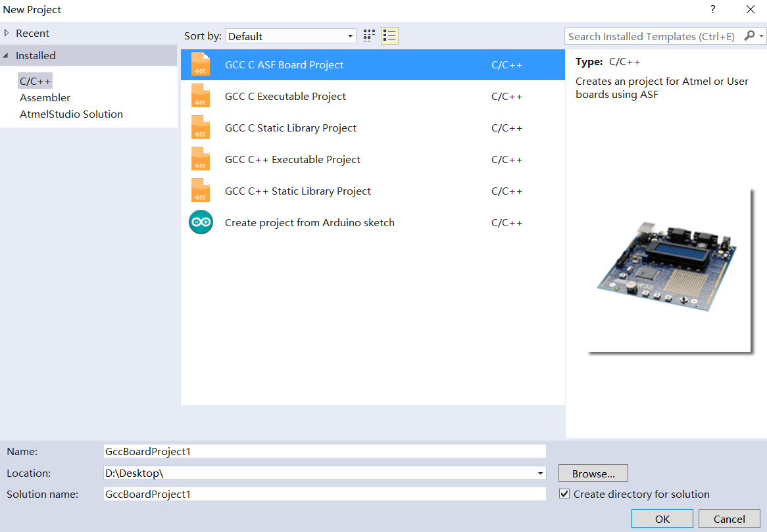
Task: Select 'GCC C++ Static Library Project' text
Action: (x=298, y=191)
